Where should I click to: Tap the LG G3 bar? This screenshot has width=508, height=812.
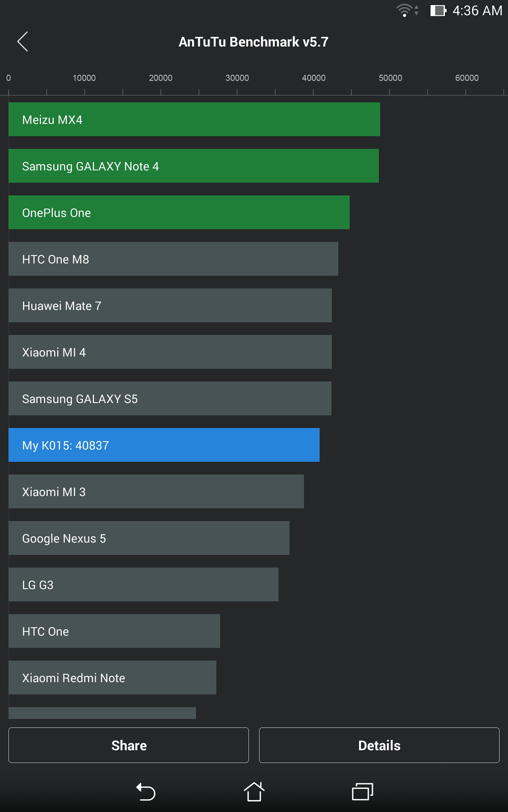point(144,584)
